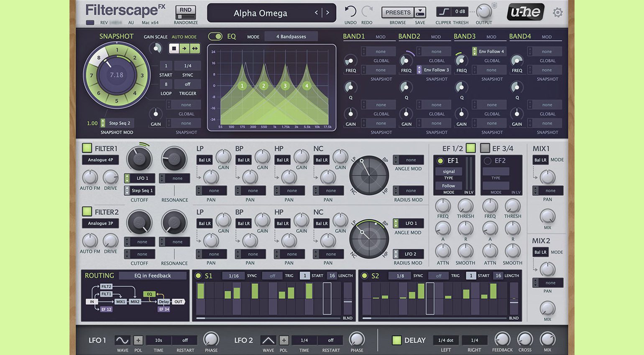Open MIX1 Bal LR mode dropdown
644x355 pixels.
(541, 160)
